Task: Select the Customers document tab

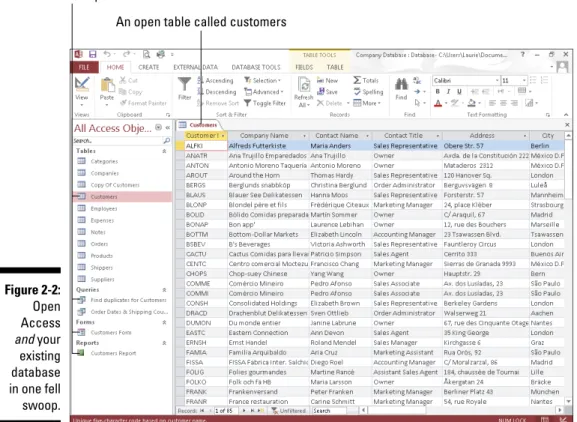Action: coord(198,125)
